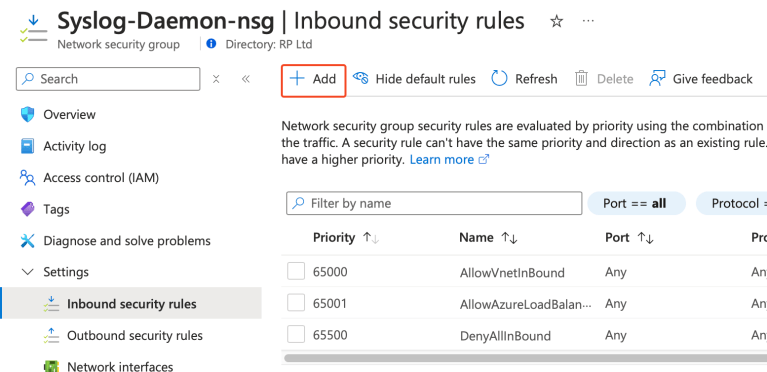Open Network interfaces in the sidebar
The height and width of the screenshot is (372, 767).
[120, 367]
